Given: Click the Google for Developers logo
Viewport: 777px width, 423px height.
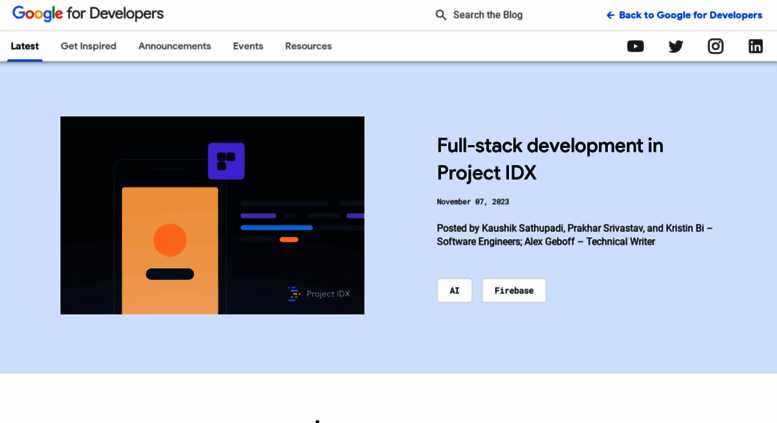Looking at the screenshot, I should [88, 14].
